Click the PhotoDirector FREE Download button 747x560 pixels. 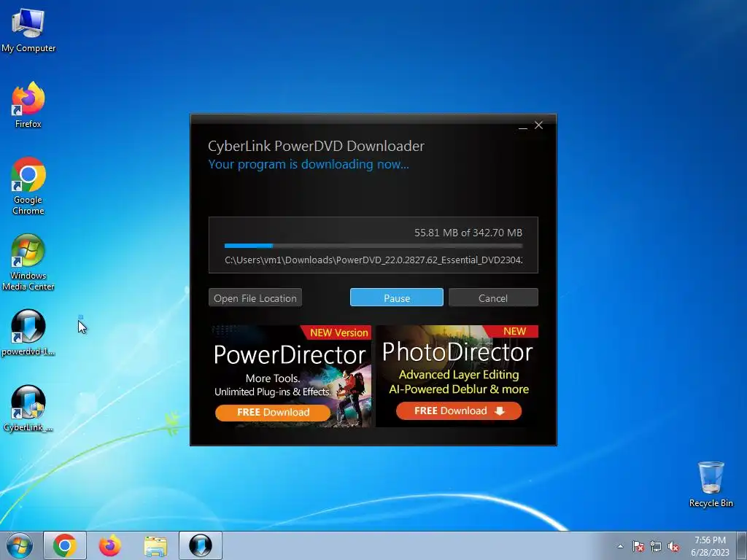459,411
